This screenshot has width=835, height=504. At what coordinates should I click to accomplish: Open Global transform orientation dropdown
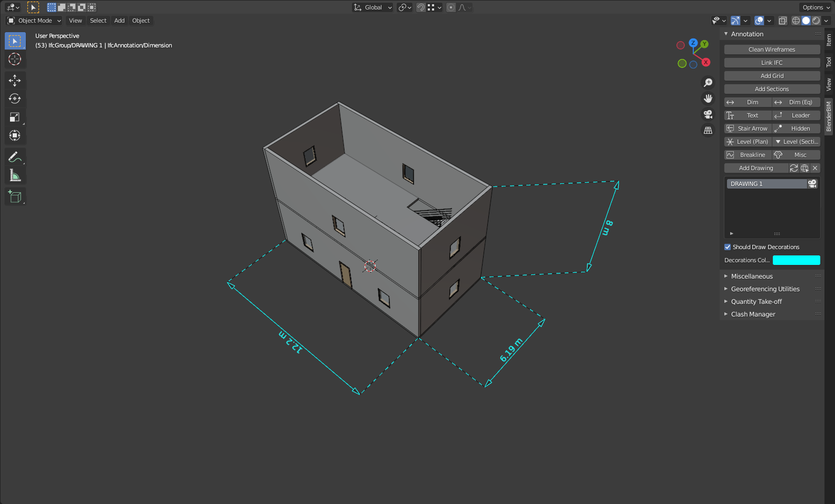tap(372, 7)
